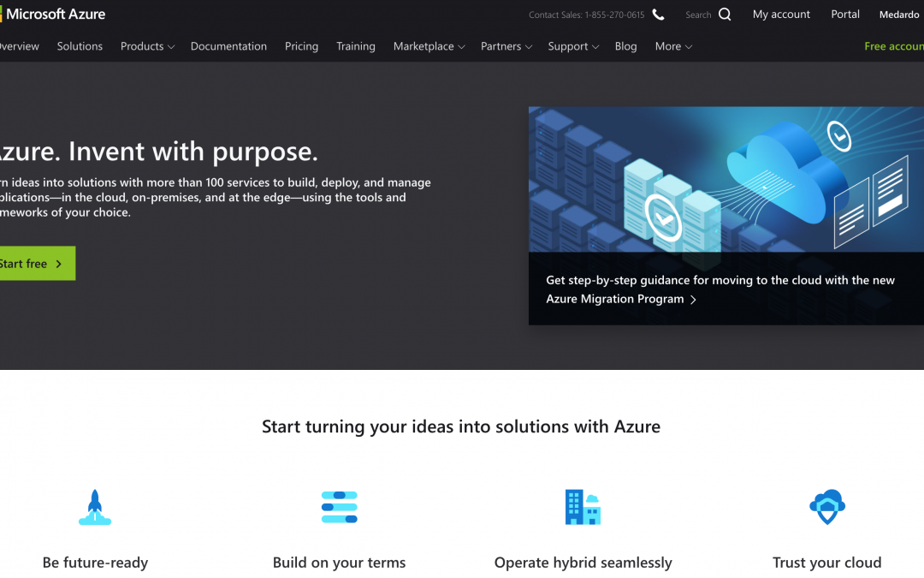924x578 pixels.
Task: Go to Documentation
Action: pyautogui.click(x=228, y=46)
